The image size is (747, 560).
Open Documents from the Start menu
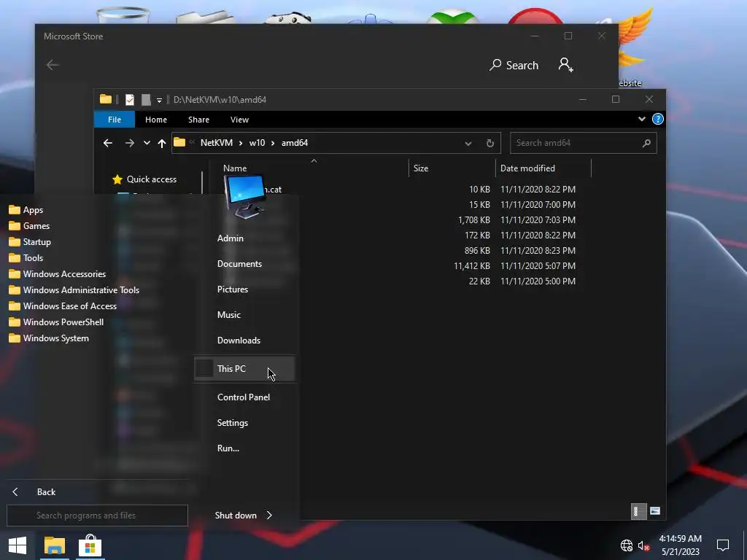[239, 264]
